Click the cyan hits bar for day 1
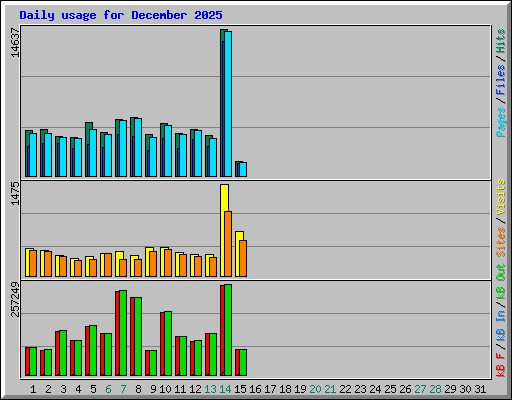 33,155
